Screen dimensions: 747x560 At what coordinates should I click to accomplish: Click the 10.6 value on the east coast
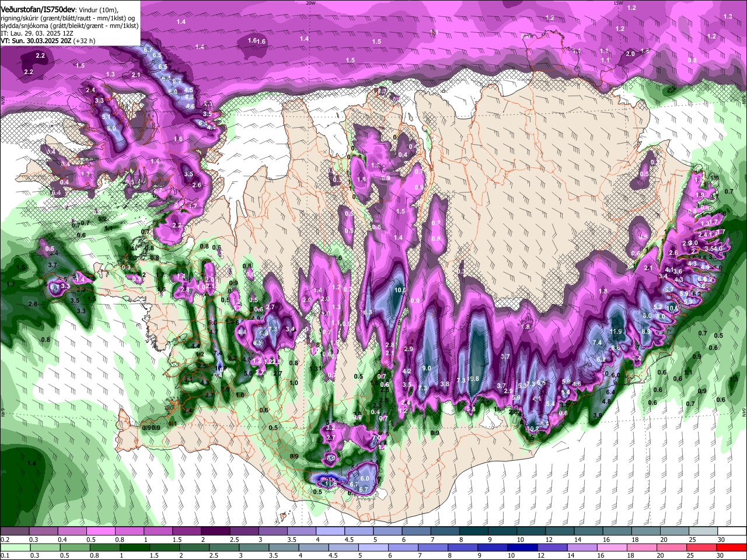(x=672, y=307)
